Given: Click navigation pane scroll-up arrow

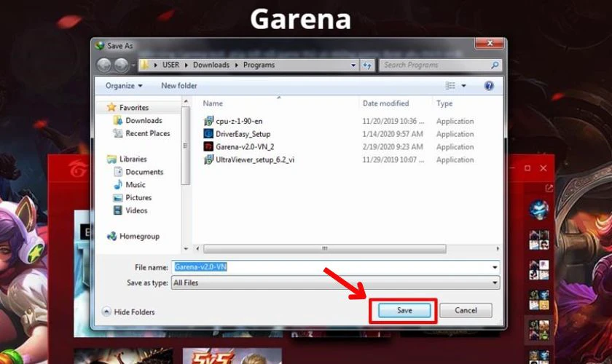Looking at the screenshot, I should click(186, 101).
